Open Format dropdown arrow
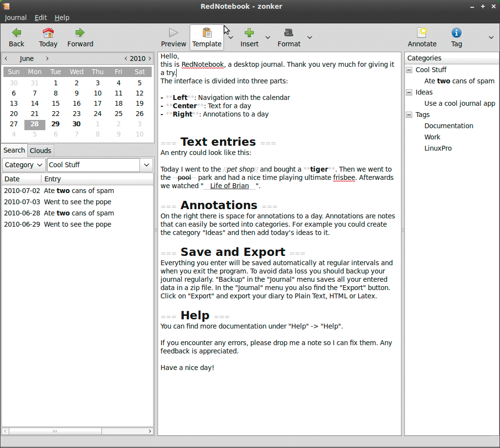This screenshot has height=448, width=500. coord(310,38)
